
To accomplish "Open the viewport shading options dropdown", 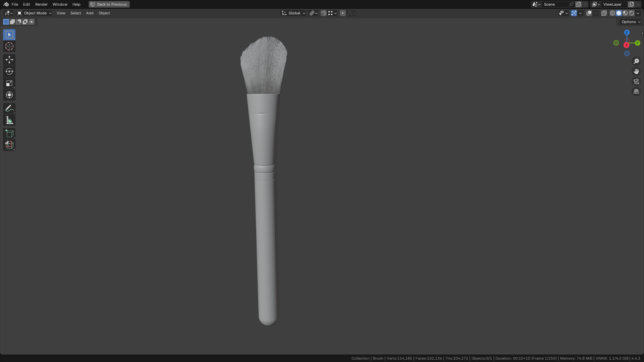I will (x=638, y=13).
